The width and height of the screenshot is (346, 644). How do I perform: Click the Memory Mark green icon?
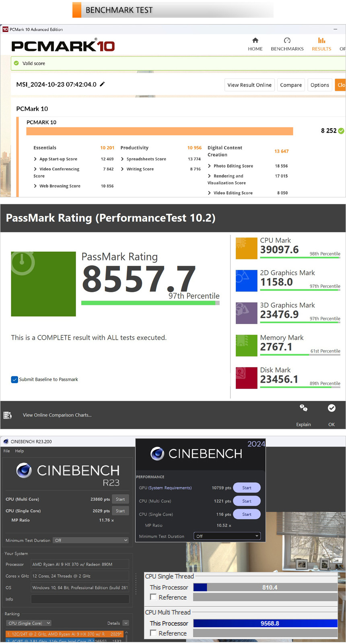tap(246, 346)
